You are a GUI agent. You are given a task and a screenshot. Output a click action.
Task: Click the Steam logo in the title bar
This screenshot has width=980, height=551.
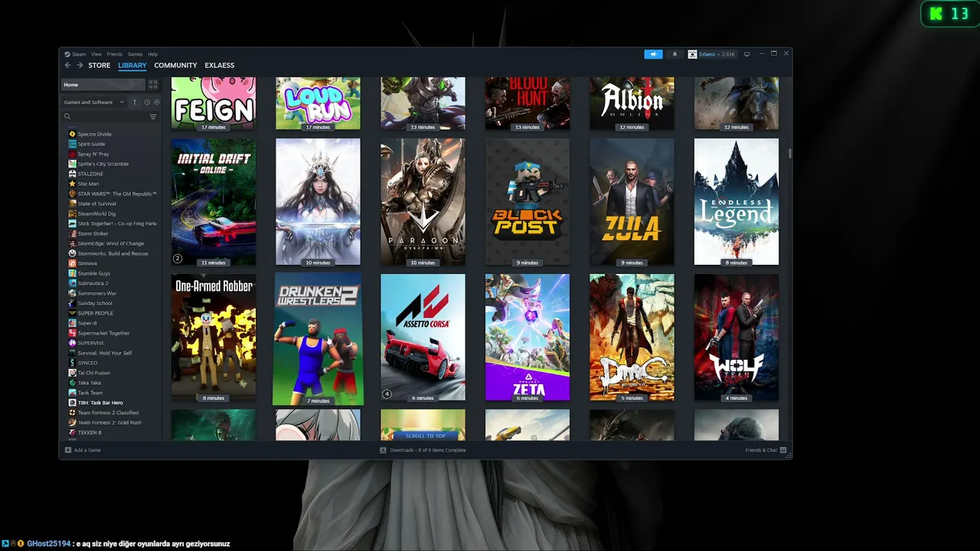67,54
